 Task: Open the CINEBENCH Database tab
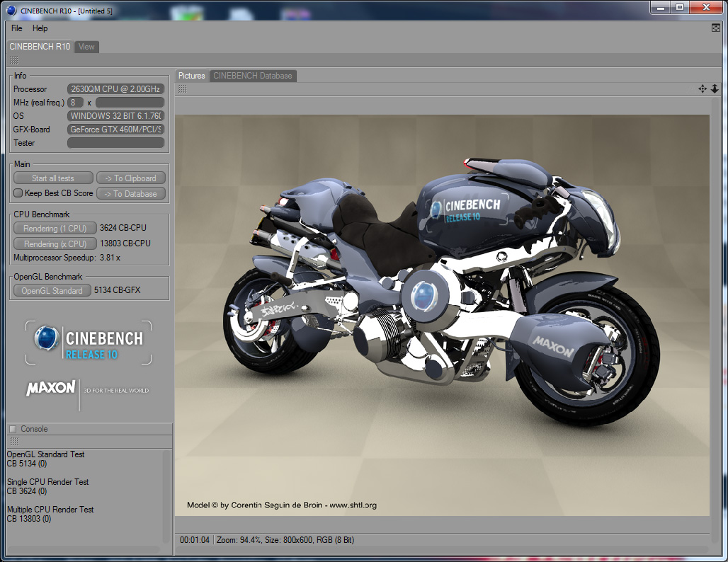[x=253, y=76]
